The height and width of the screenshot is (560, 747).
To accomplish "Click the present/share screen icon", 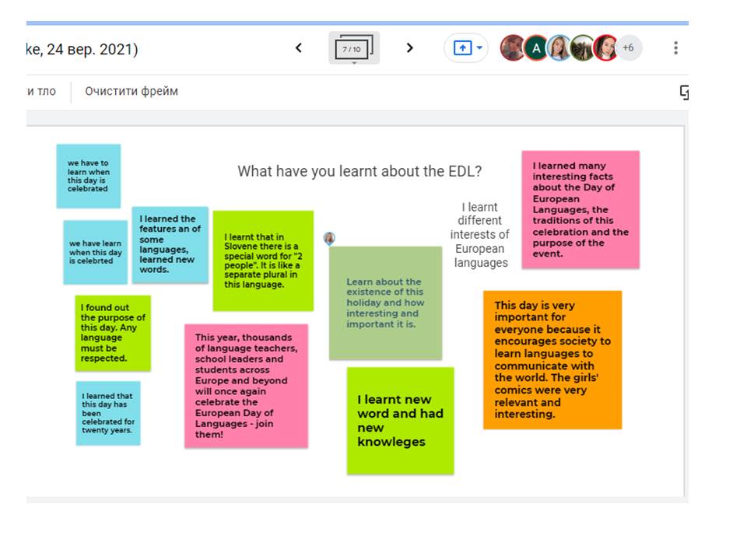I will (461, 48).
